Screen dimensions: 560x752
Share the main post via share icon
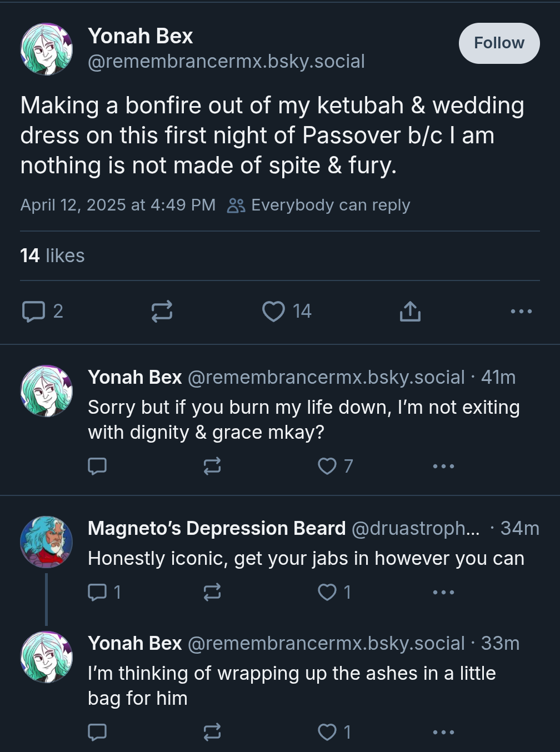tap(410, 311)
